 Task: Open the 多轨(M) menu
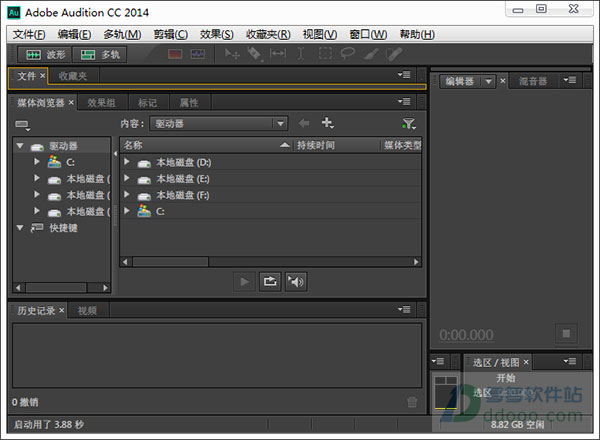122,35
